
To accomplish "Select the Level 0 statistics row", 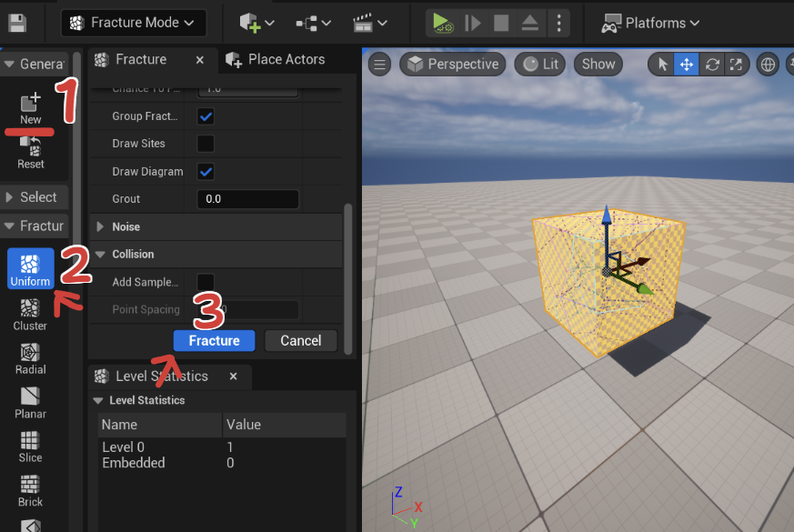I will [x=222, y=447].
